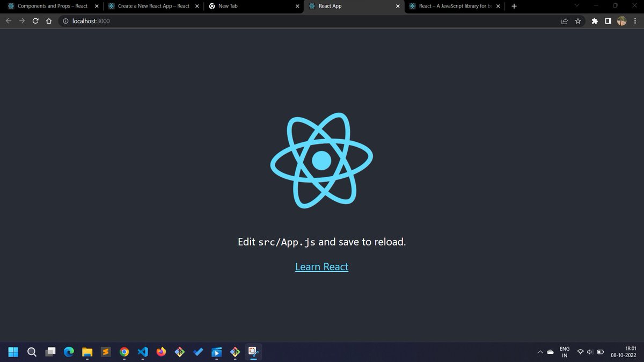Add a new browser tab

tap(514, 6)
